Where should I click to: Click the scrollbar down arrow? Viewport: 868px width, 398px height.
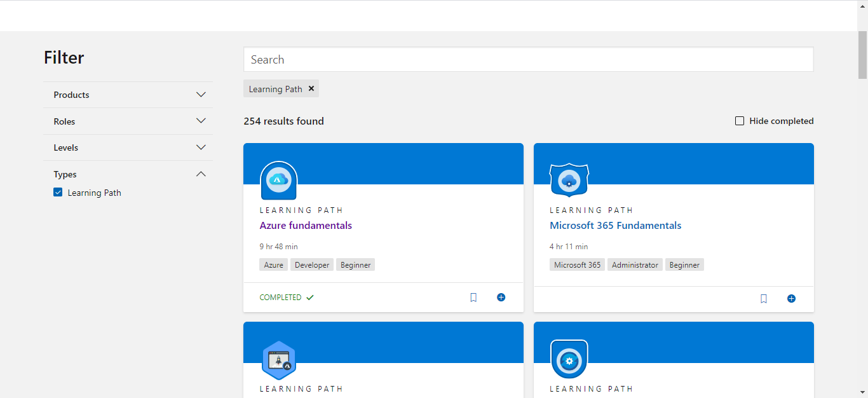pyautogui.click(x=863, y=392)
